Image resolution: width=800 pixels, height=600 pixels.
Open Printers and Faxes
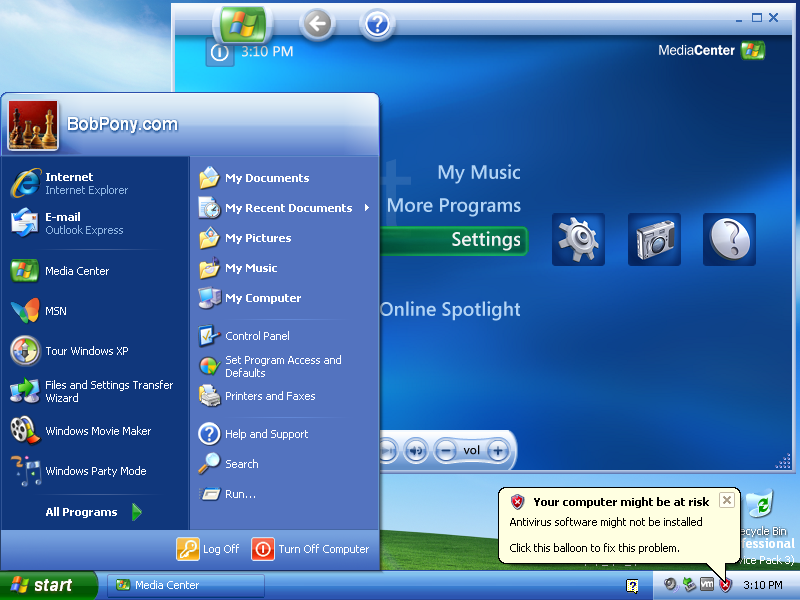(x=283, y=396)
